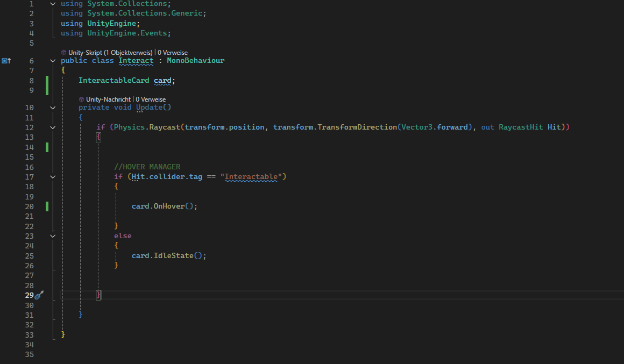The height and width of the screenshot is (364, 624).
Task: Click the underlined word 'Interactable' in the string
Action: pyautogui.click(x=251, y=176)
